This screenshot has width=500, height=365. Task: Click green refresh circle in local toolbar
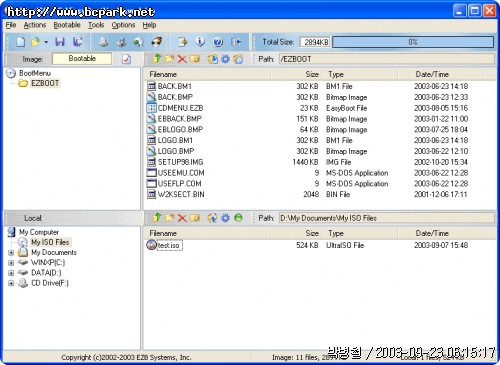point(238,218)
